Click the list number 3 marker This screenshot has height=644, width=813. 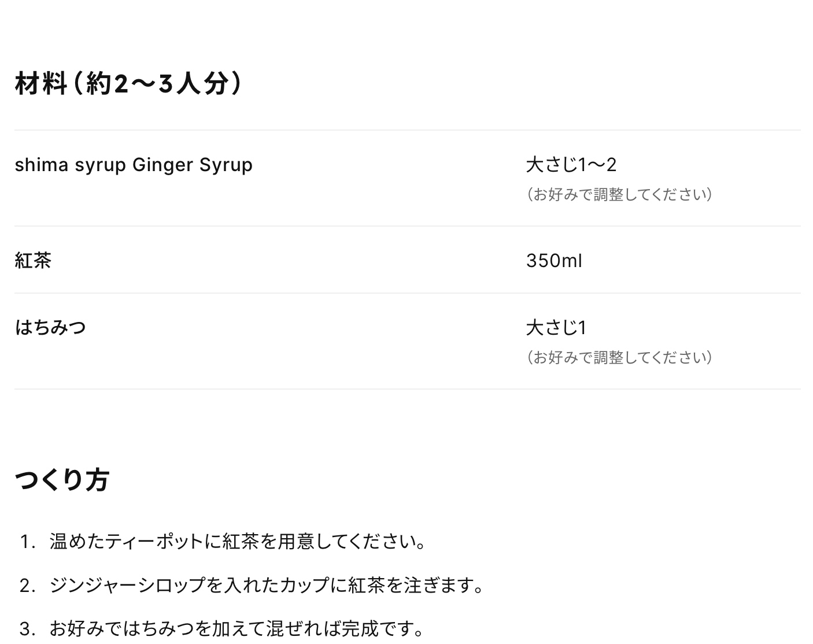pyautogui.click(x=27, y=628)
